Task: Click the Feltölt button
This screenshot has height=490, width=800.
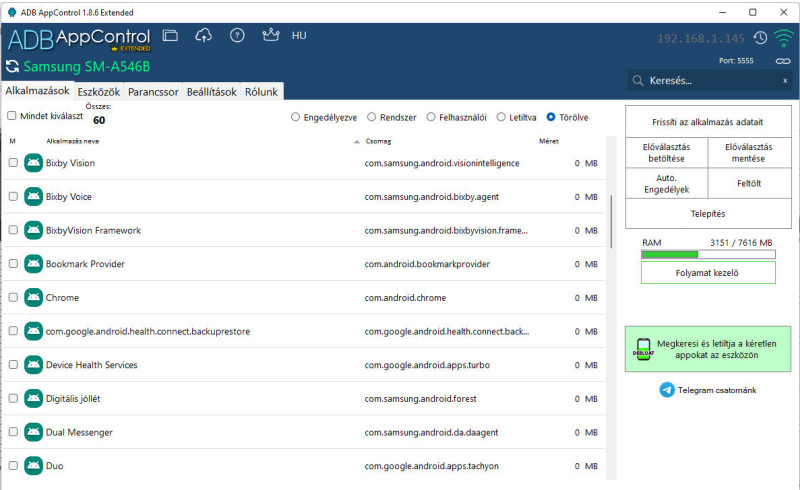Action: click(x=748, y=183)
